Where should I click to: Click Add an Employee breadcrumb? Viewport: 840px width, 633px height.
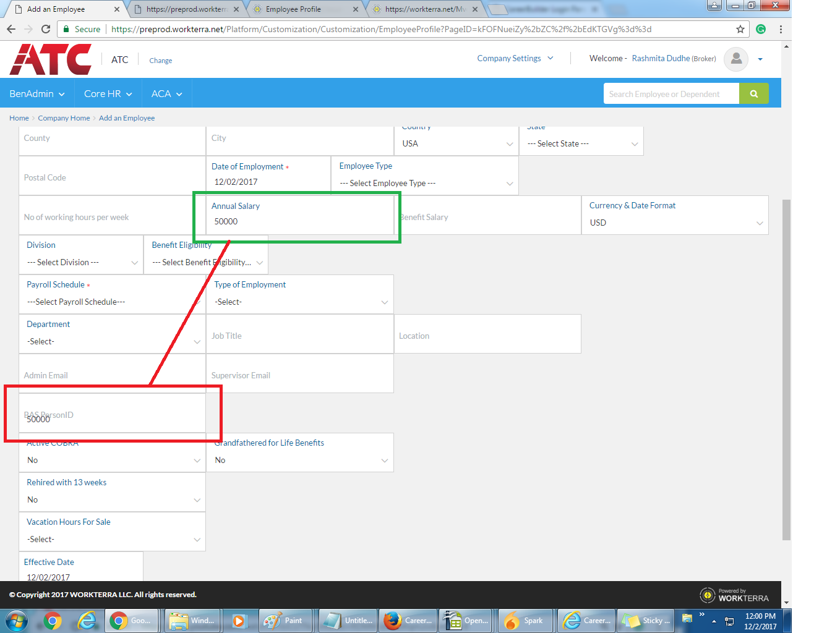[127, 118]
